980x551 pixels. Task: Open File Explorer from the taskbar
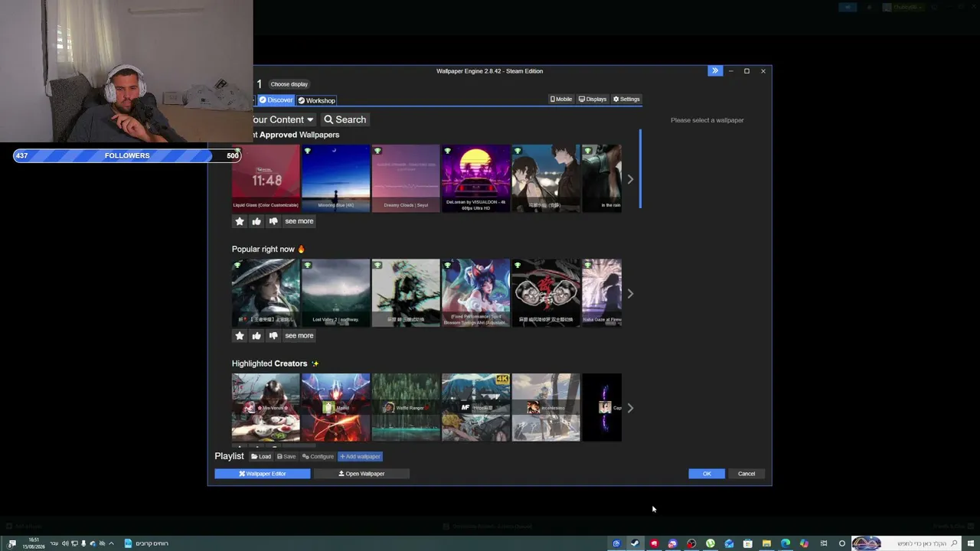click(x=766, y=543)
